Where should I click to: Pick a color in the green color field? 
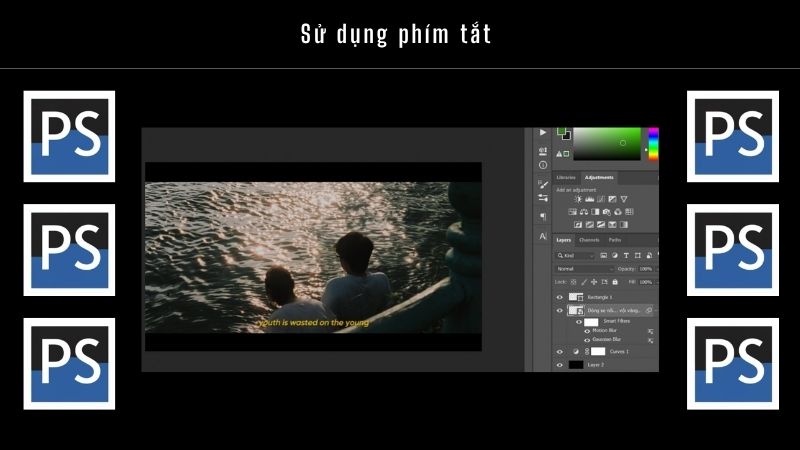[x=607, y=144]
